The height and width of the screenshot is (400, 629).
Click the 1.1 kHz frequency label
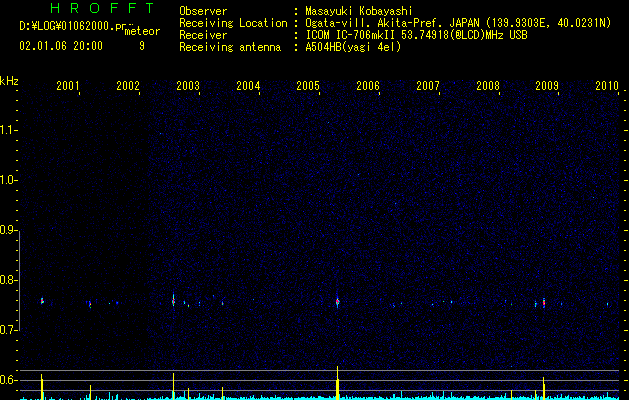[9, 130]
